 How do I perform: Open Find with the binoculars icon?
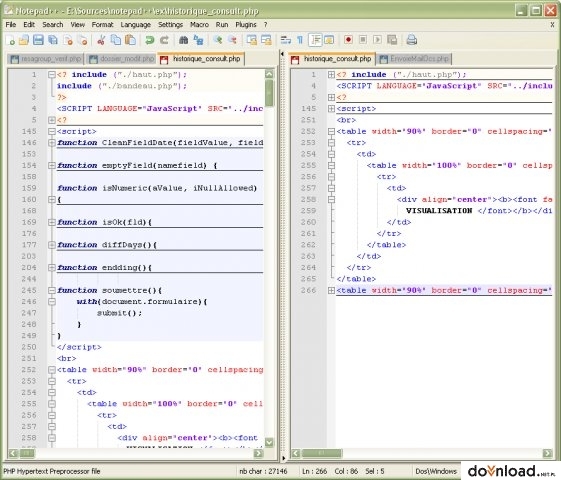point(184,40)
